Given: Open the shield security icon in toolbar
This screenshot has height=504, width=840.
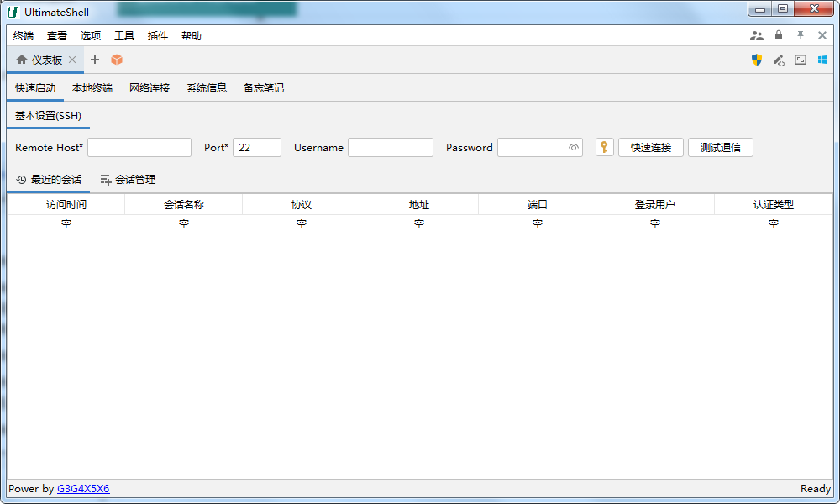Looking at the screenshot, I should click(x=757, y=60).
